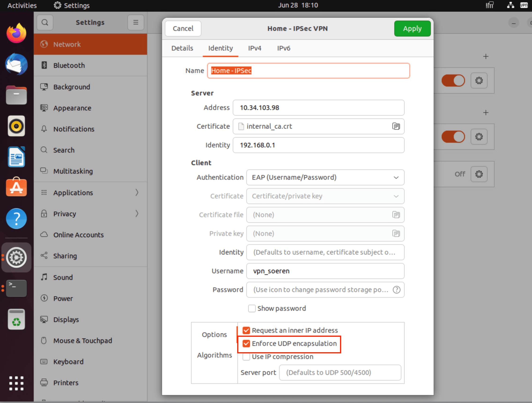This screenshot has height=403, width=532.
Task: Open the certificate file chooser for internal_ca.crt
Action: coord(396,126)
